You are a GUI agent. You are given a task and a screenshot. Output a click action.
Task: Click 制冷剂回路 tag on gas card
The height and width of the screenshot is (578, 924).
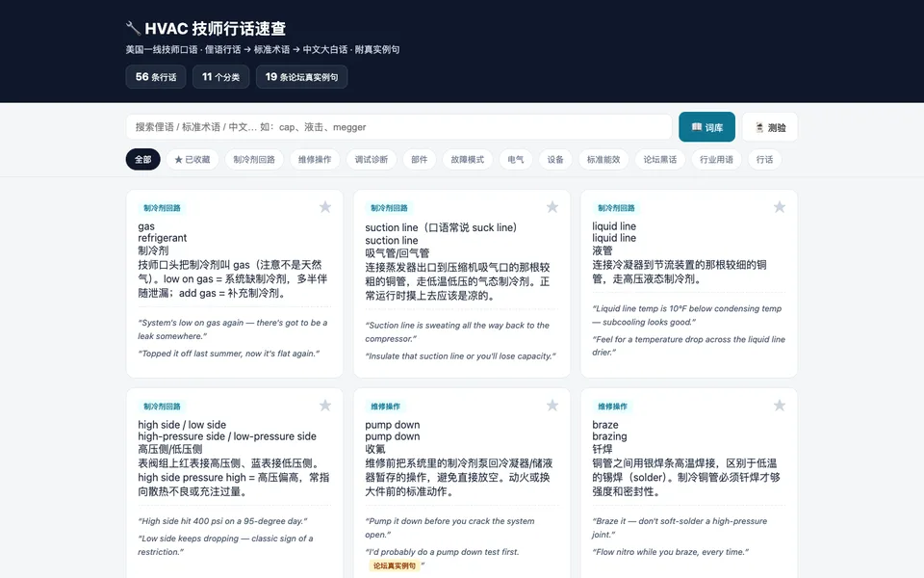(x=162, y=208)
